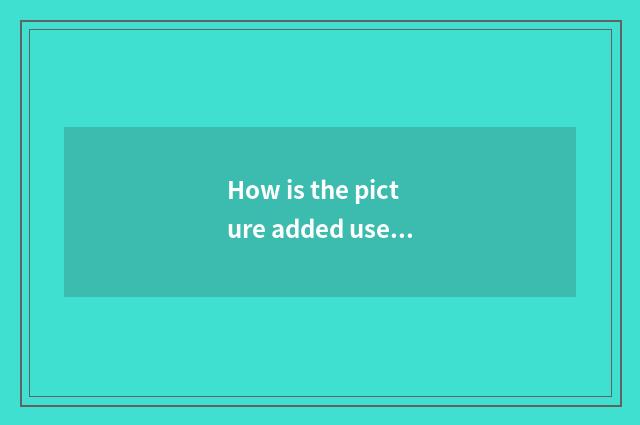Viewport: 640px width, 425px height.
Task: Click the dark teal banner right of the text
Action: (495, 212)
